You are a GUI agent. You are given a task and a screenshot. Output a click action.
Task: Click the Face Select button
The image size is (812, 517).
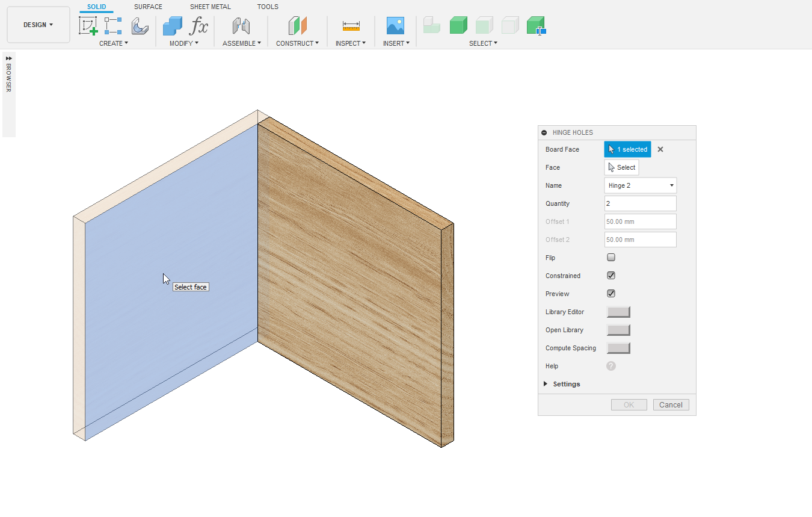(621, 167)
